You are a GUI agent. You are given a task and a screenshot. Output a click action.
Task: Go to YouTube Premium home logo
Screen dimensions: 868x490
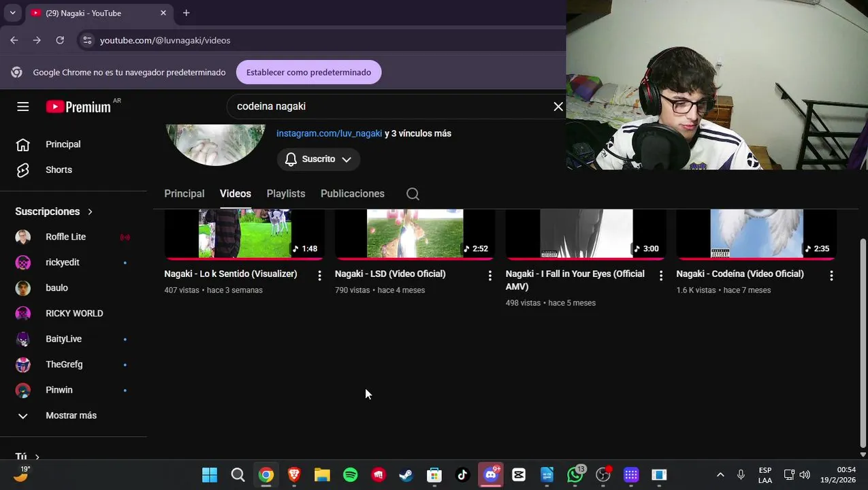pyautogui.click(x=78, y=107)
